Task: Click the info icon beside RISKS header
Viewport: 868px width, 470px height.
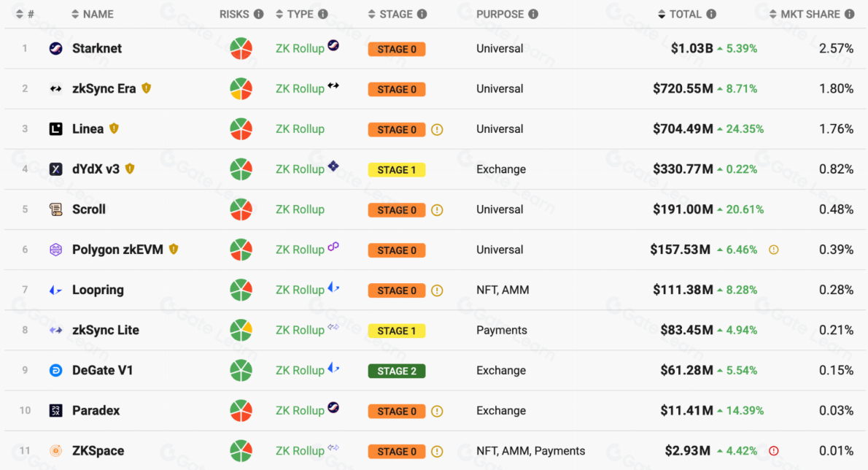Action: coord(258,14)
